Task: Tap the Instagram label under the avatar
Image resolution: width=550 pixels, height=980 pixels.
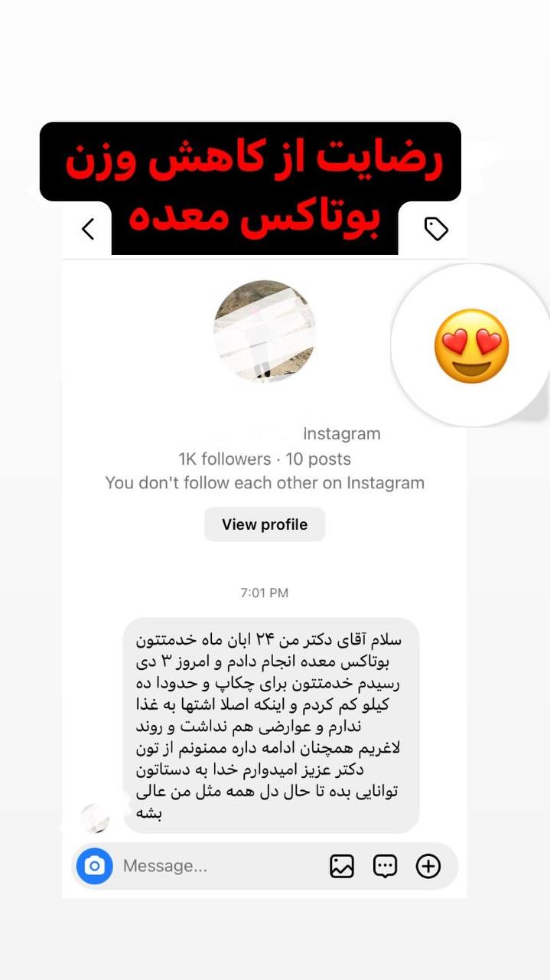Action: (342, 434)
